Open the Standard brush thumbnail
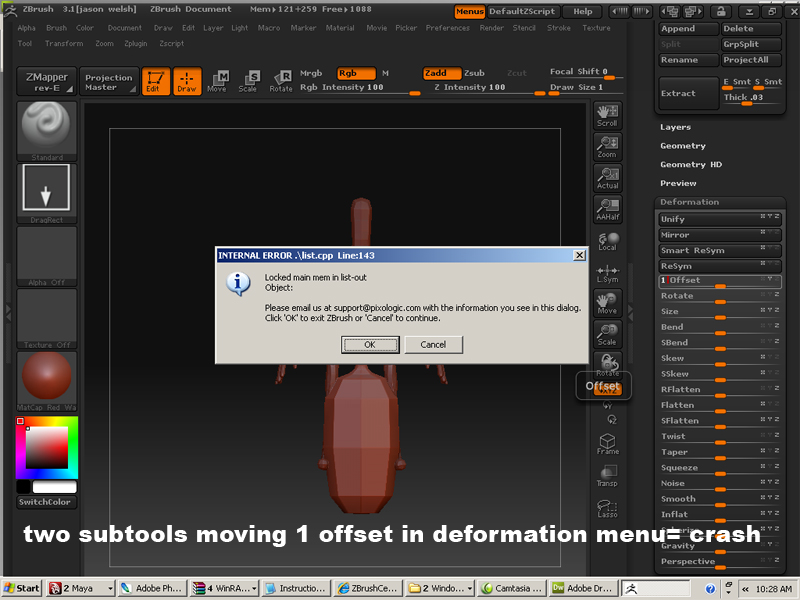This screenshot has height=600, width=800. [x=46, y=131]
